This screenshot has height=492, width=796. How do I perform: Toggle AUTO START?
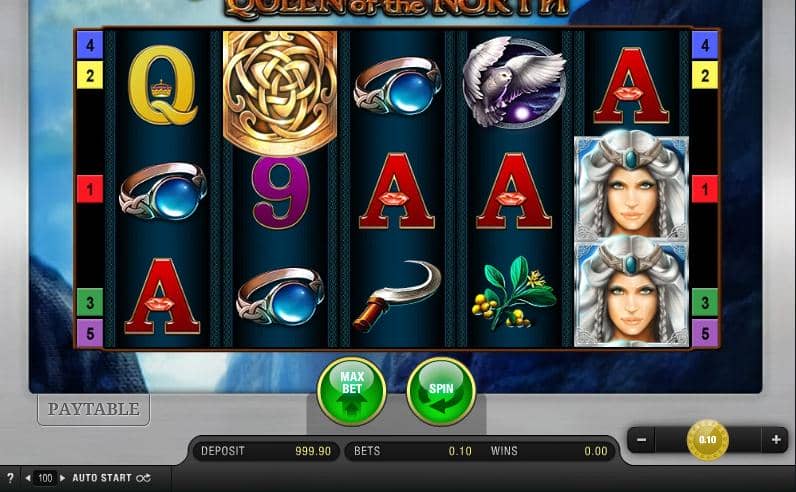point(111,478)
